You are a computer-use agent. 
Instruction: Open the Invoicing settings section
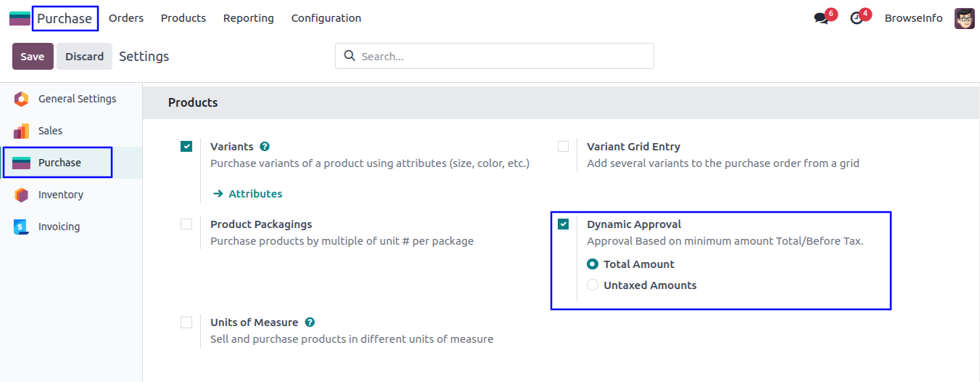point(59,227)
